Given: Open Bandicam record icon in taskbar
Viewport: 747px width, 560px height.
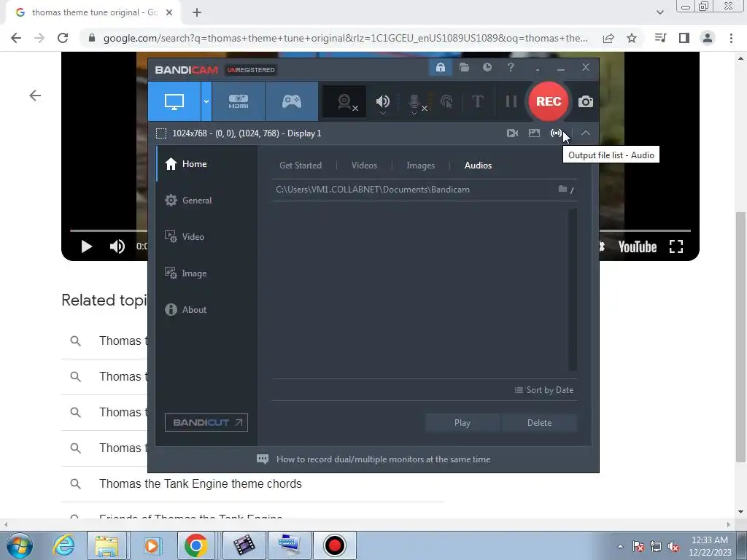Looking at the screenshot, I should (334, 545).
